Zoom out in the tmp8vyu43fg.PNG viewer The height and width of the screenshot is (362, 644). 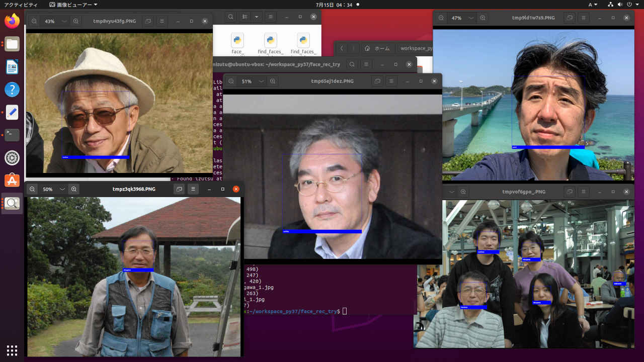coord(34,22)
